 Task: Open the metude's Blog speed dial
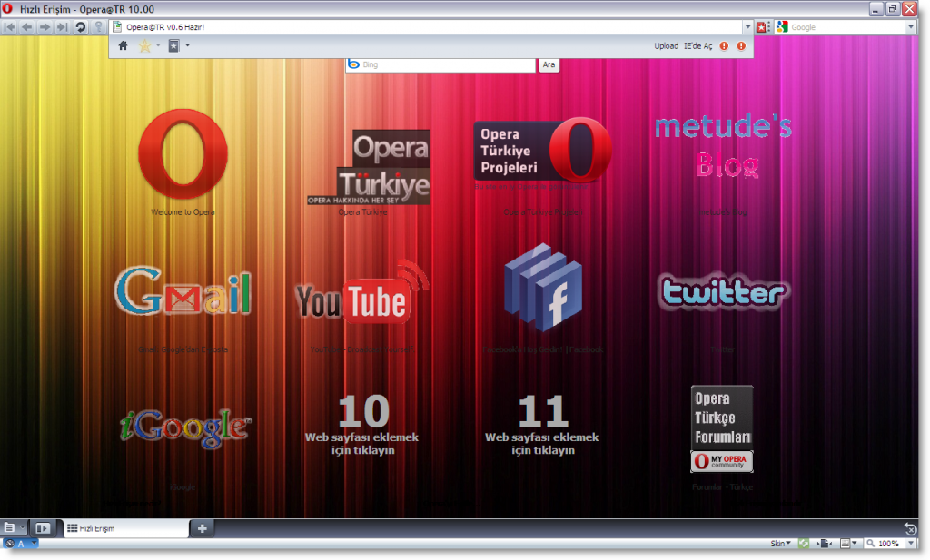tap(723, 146)
